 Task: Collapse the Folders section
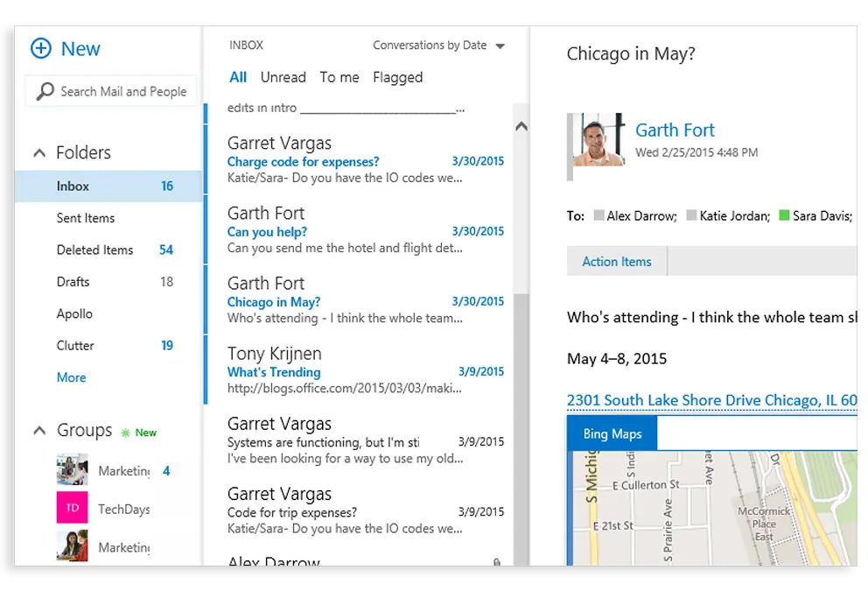click(x=39, y=152)
